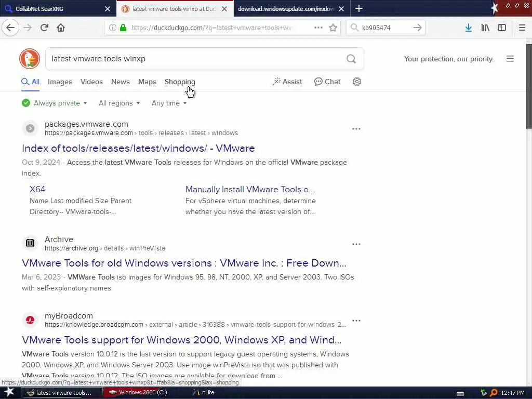Click the Archive.org favicon
Screen dimensions: 532x399
[30, 243]
